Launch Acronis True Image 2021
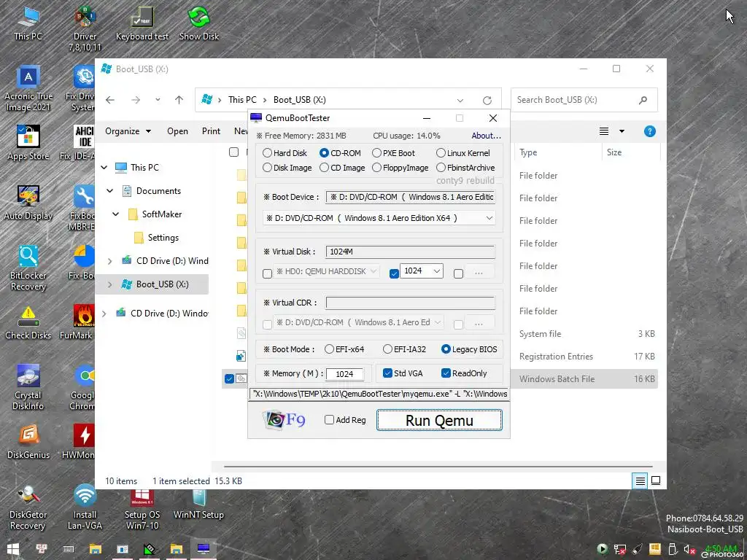The width and height of the screenshot is (747, 560). [28, 89]
